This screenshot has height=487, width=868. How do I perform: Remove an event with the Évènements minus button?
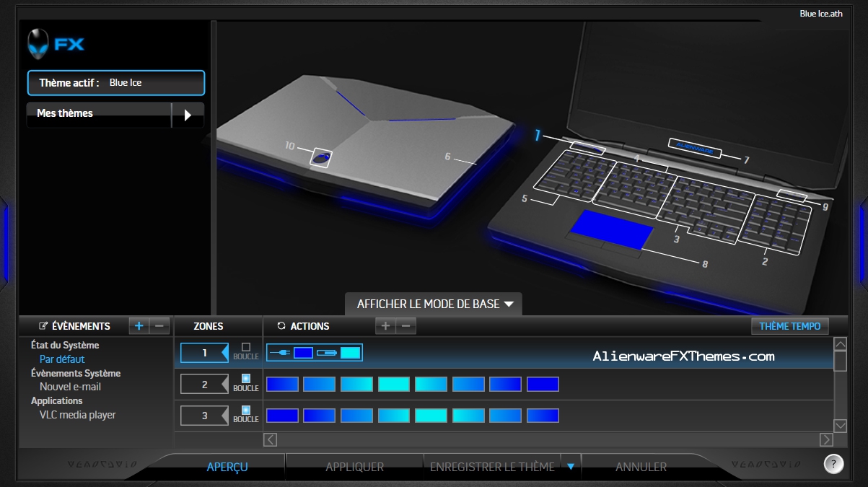[159, 325]
